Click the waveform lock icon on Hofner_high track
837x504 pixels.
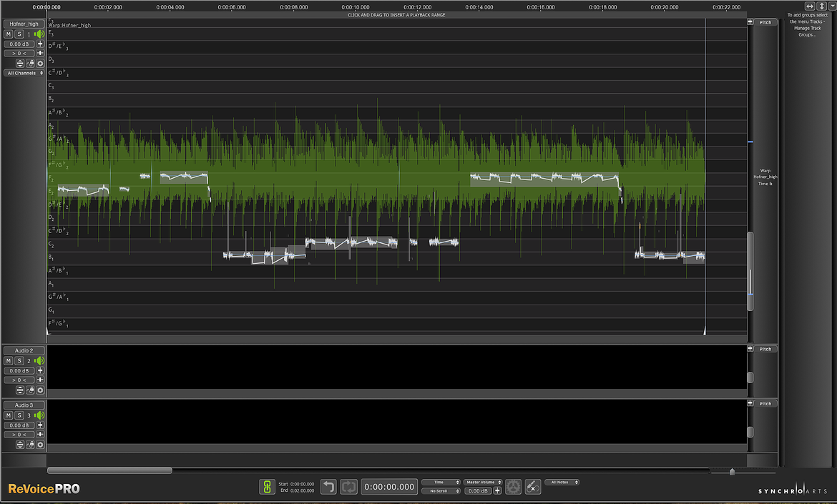tap(31, 64)
